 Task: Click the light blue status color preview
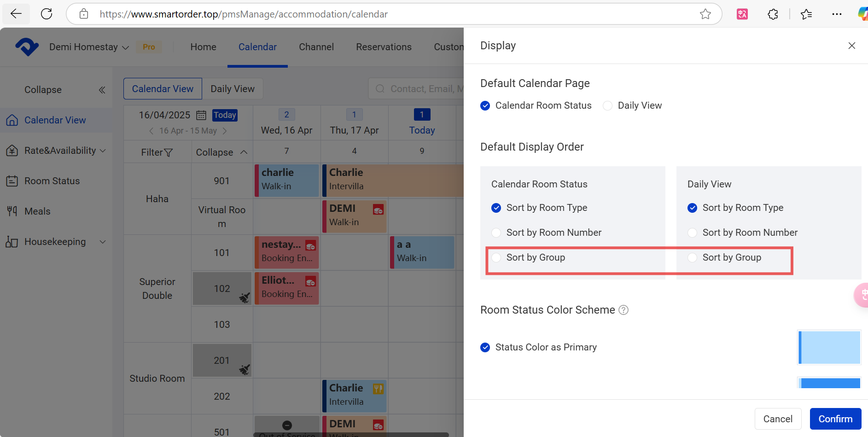(829, 348)
